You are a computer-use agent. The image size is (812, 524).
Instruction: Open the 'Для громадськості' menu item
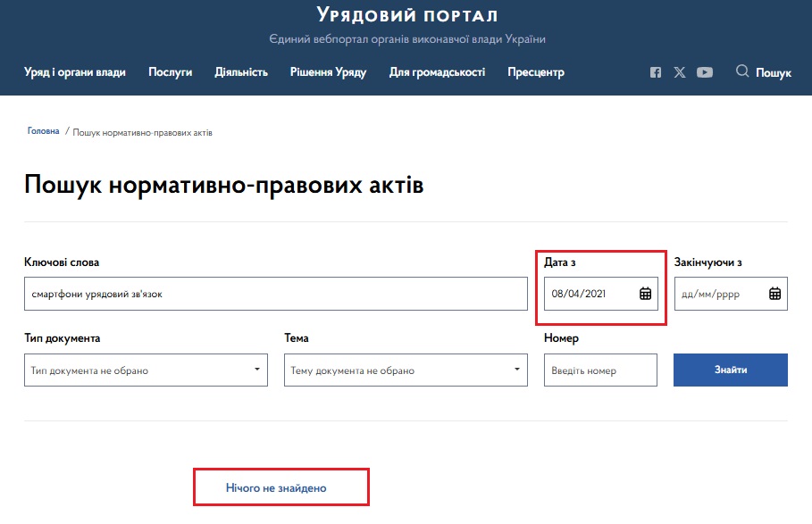(437, 72)
